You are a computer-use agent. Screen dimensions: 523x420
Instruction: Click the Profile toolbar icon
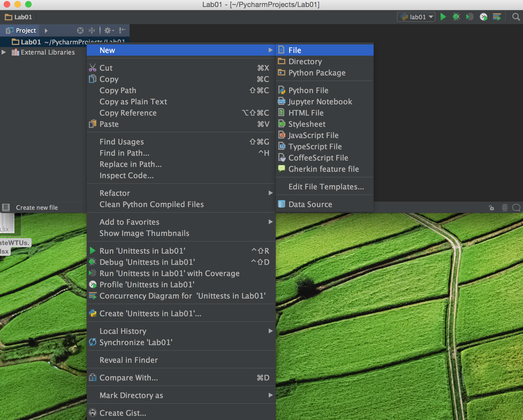tap(483, 17)
